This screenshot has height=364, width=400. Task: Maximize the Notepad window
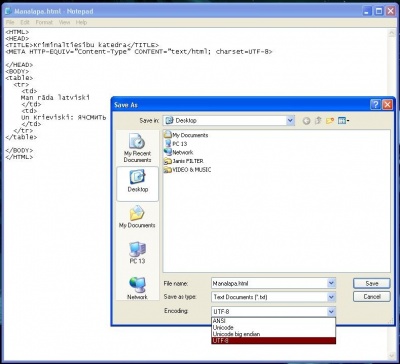pos(379,11)
